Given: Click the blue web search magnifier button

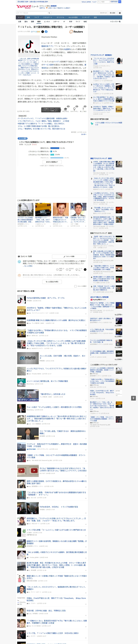Looking at the screenshot, I should (120, 2).
